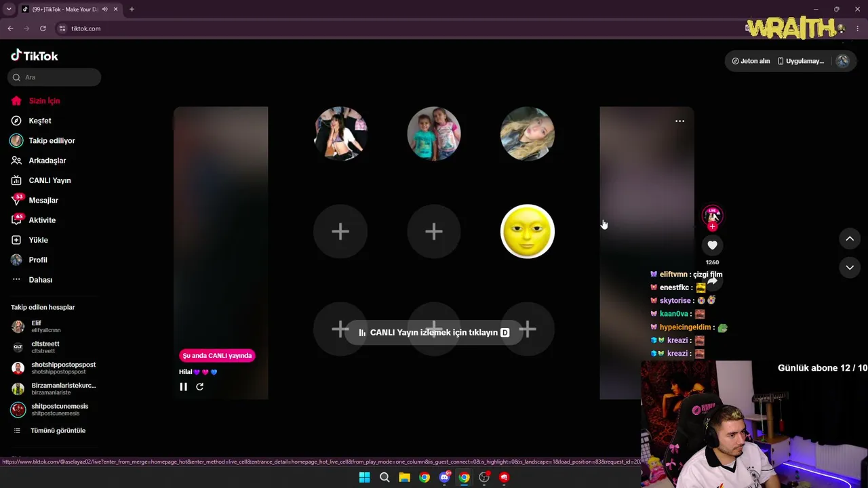Pause the live preview

pyautogui.click(x=183, y=387)
